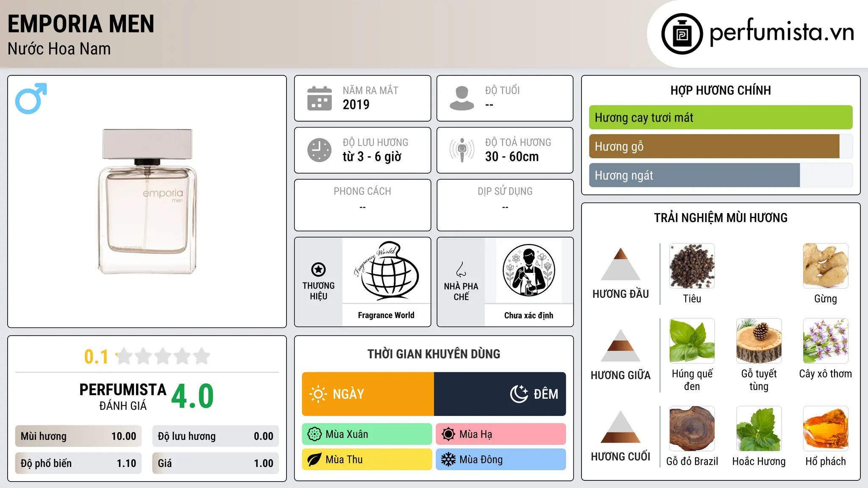
Task: Click the clock icon beside Độ lưu hương
Action: [x=320, y=150]
